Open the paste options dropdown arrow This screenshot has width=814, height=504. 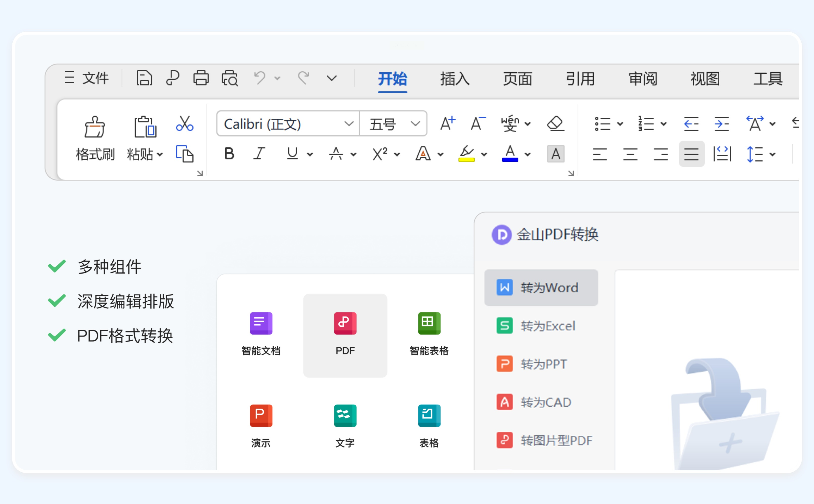coord(160,154)
